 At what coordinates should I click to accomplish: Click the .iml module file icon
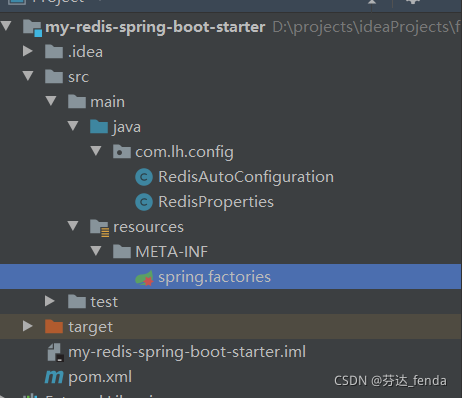click(55, 352)
